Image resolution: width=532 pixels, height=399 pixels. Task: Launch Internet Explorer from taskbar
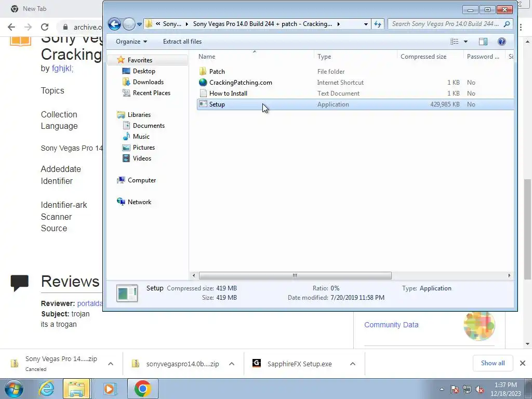point(46,389)
